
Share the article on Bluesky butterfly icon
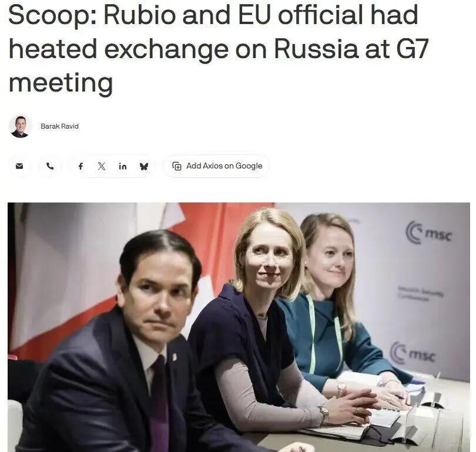point(144,166)
